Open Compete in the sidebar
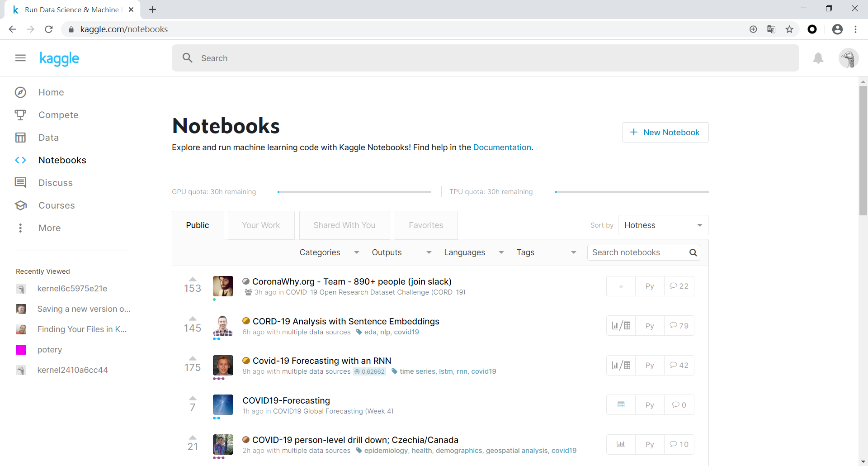This screenshot has width=868, height=466. 58,115
